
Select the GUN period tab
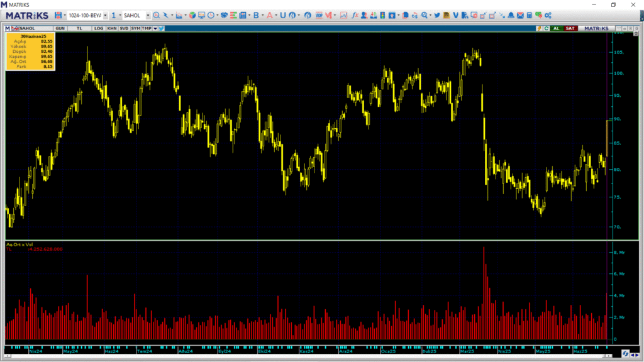pos(60,28)
